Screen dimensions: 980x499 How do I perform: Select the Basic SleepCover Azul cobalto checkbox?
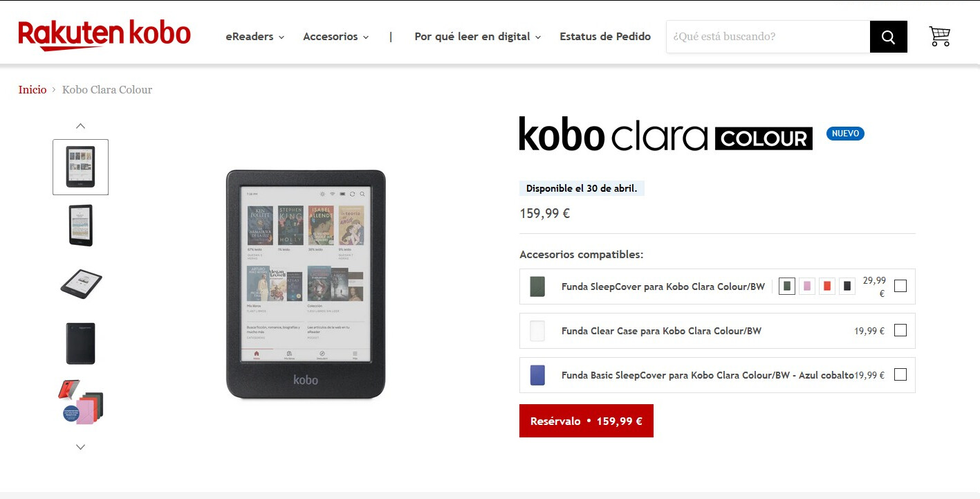[900, 374]
